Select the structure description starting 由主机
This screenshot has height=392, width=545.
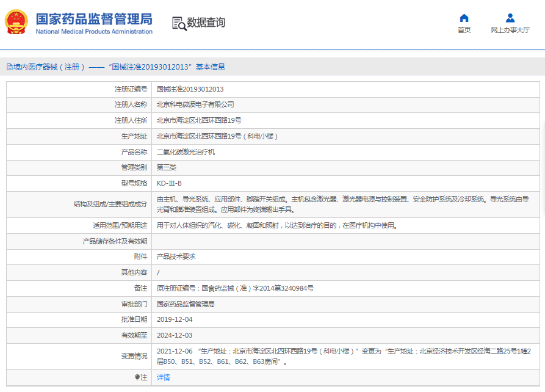pyautogui.click(x=343, y=205)
